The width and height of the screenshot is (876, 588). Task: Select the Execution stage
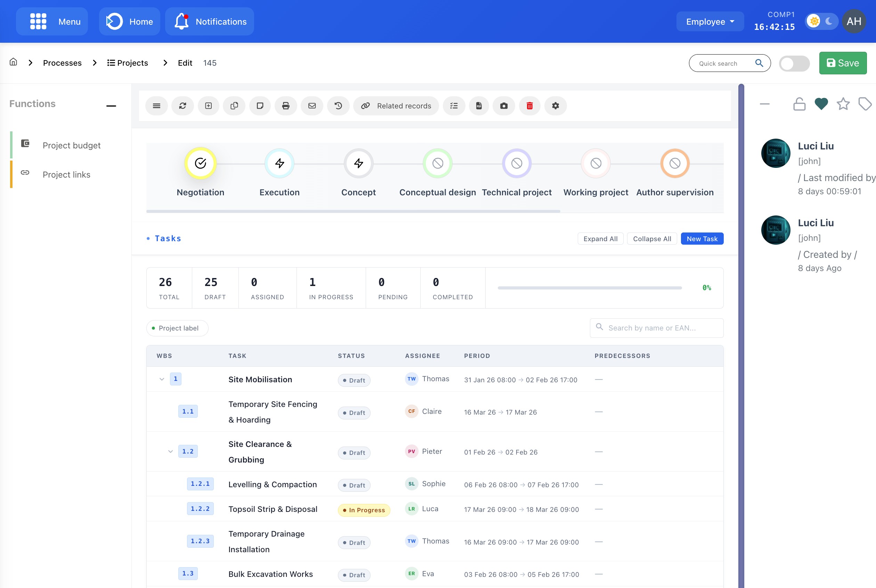[x=279, y=163]
